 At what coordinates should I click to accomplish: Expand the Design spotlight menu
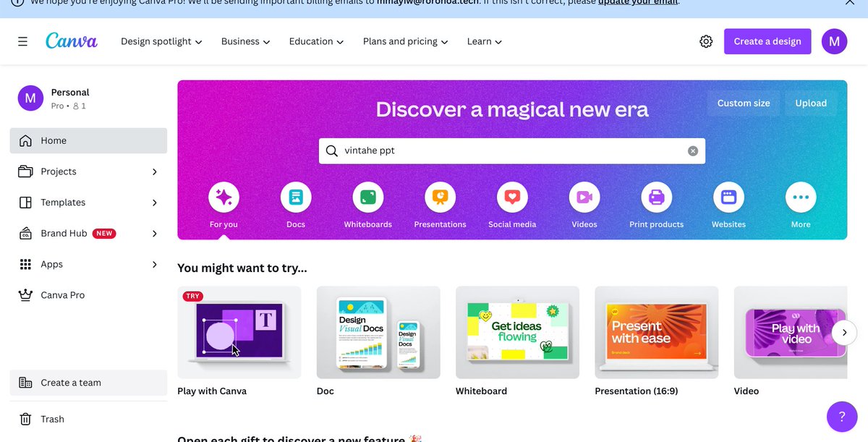[x=161, y=41]
